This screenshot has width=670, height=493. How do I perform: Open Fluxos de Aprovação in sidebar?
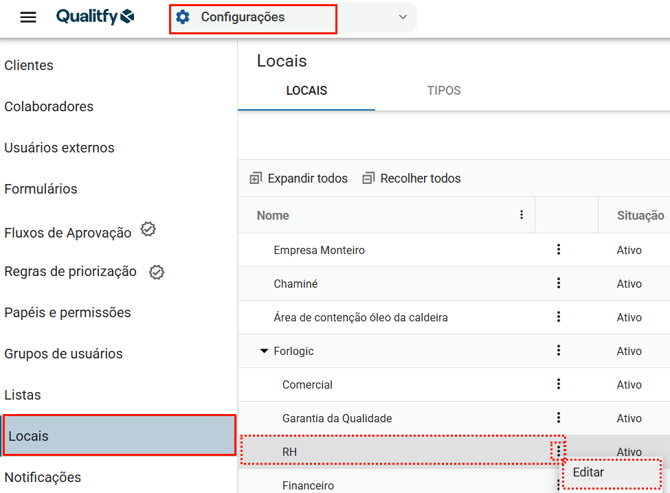[68, 232]
